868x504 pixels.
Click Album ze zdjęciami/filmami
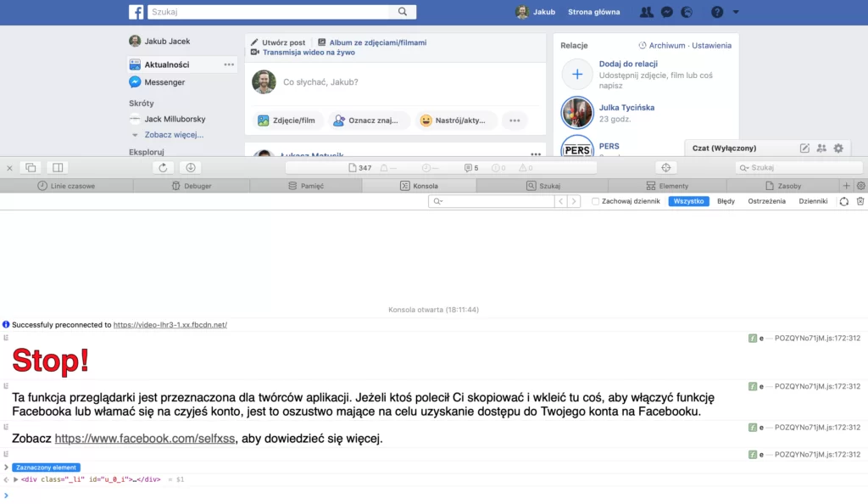[372, 42]
